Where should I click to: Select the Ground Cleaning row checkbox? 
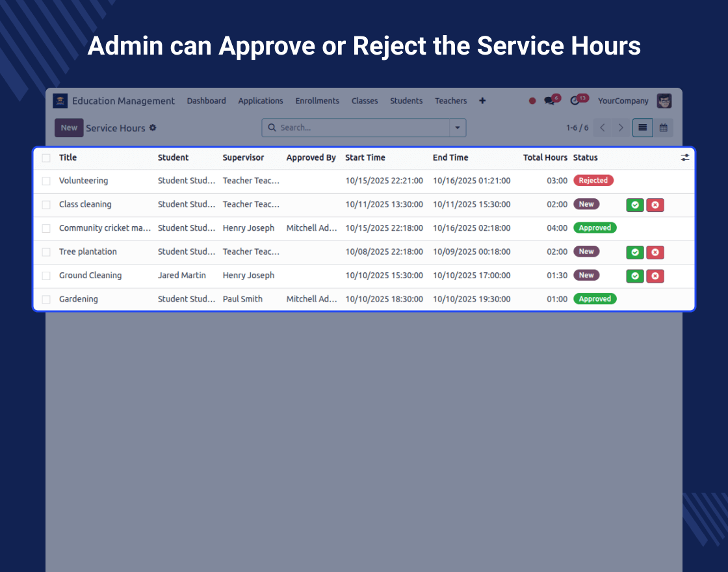click(x=46, y=276)
